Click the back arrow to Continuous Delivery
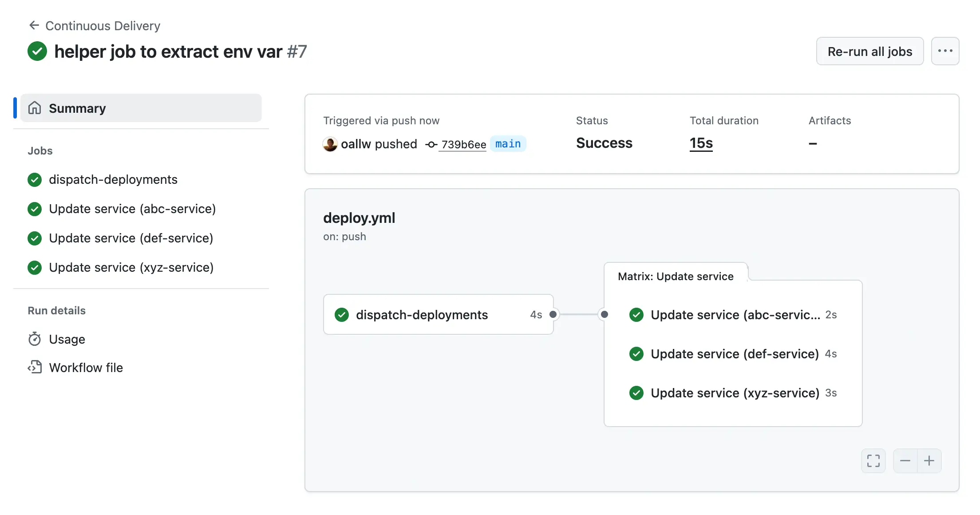Screen dimensions: 980x515 click(x=34, y=25)
